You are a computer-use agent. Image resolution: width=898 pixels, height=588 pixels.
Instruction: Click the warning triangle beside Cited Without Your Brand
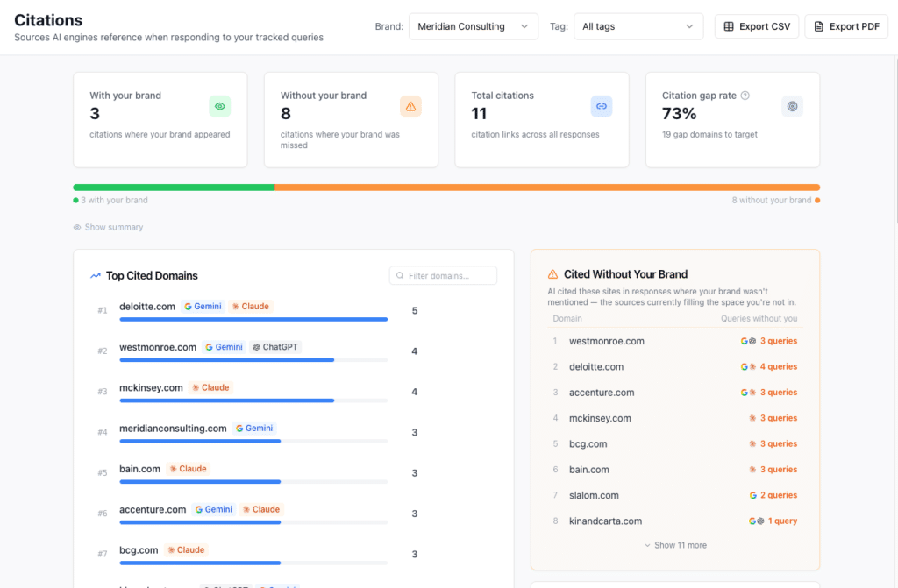(x=552, y=274)
